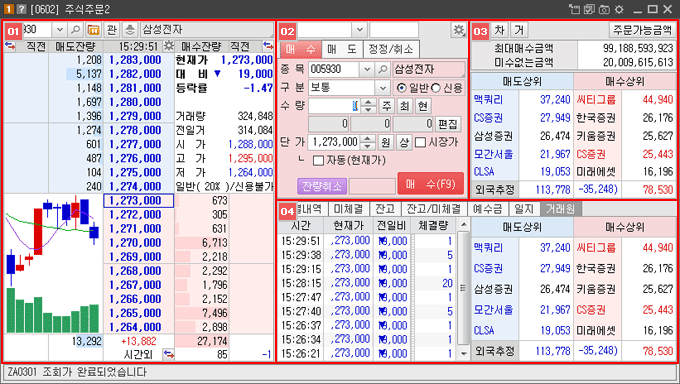Image resolution: width=680 pixels, height=384 pixels.
Task: Open the title bar settings gear icon
Action: point(619,9)
